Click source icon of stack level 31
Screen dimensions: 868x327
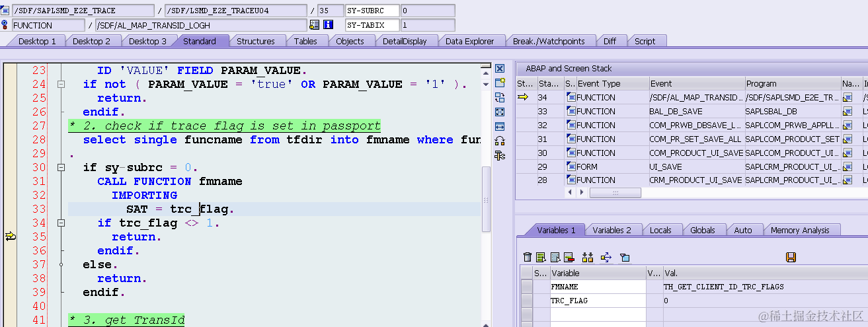[x=571, y=139]
